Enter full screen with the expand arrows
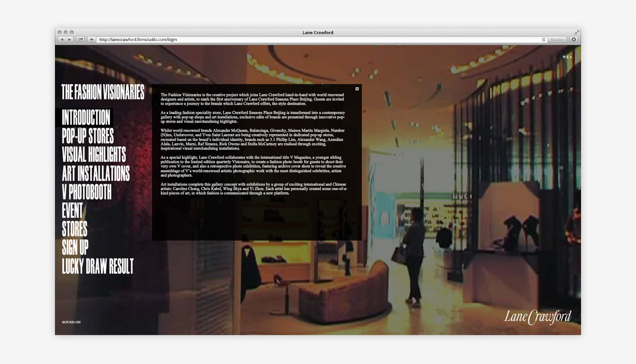 (x=576, y=32)
